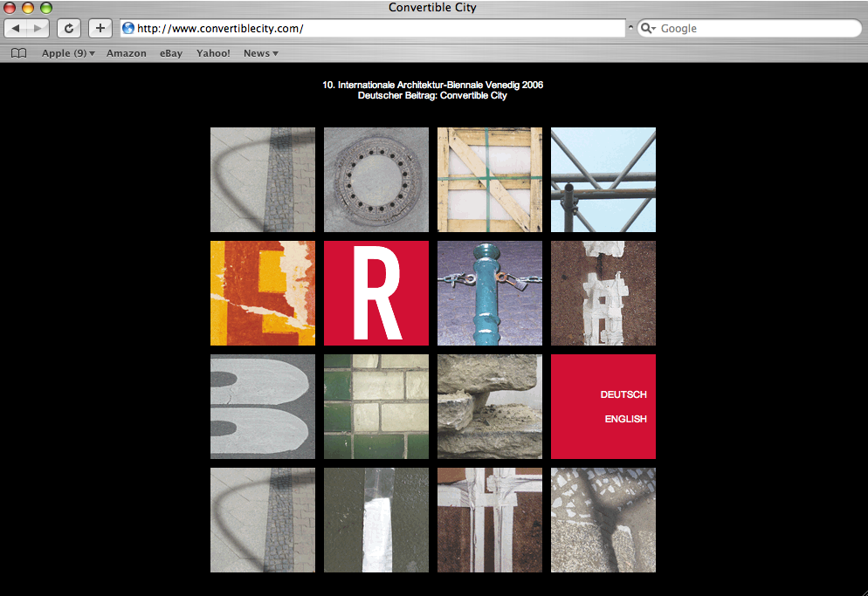
Task: Select the teal post with padlock tile
Action: pyautogui.click(x=490, y=293)
